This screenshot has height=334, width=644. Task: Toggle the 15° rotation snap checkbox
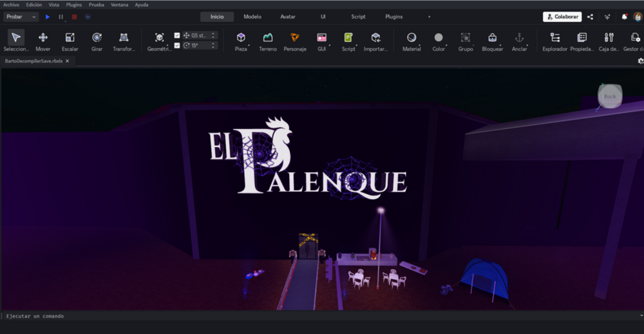coord(177,46)
